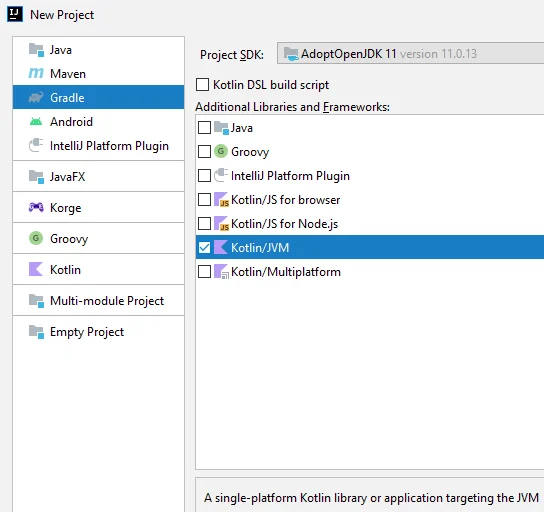
Task: Click the Korge gamepad icon
Action: point(36,207)
